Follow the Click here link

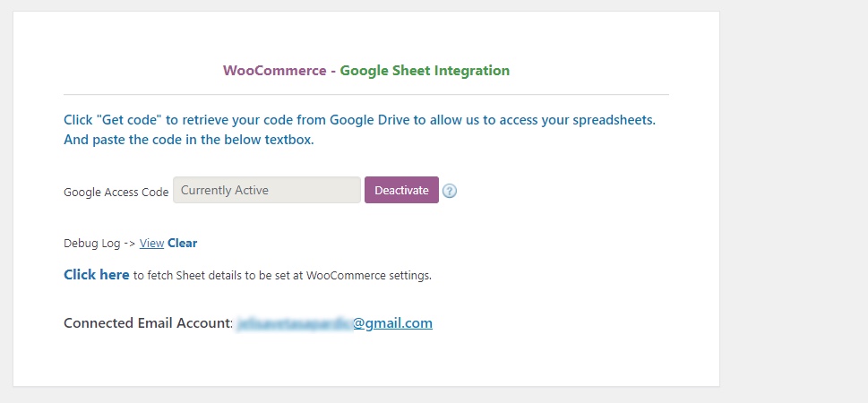97,275
